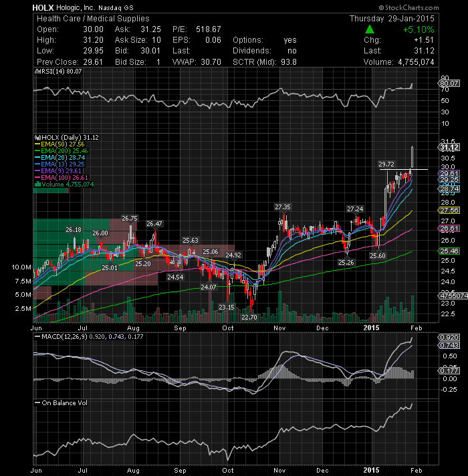
Task: Click the yellow 'EMA(50) 27.56' legend entry
Action: tap(60, 144)
